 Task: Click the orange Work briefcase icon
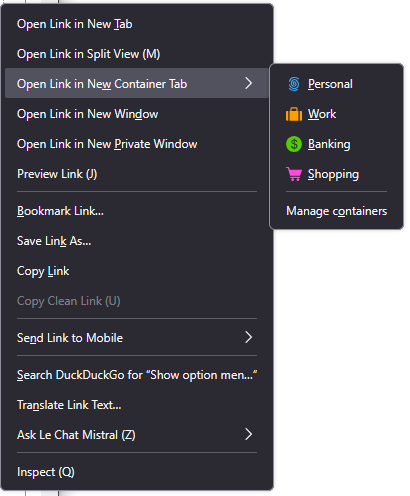coord(294,114)
